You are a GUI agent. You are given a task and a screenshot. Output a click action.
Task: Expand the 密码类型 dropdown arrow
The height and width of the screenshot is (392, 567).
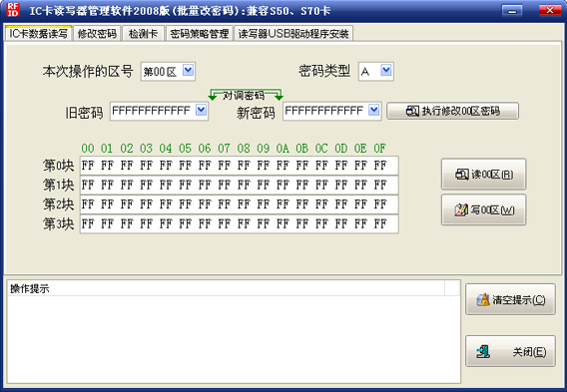pyautogui.click(x=386, y=71)
